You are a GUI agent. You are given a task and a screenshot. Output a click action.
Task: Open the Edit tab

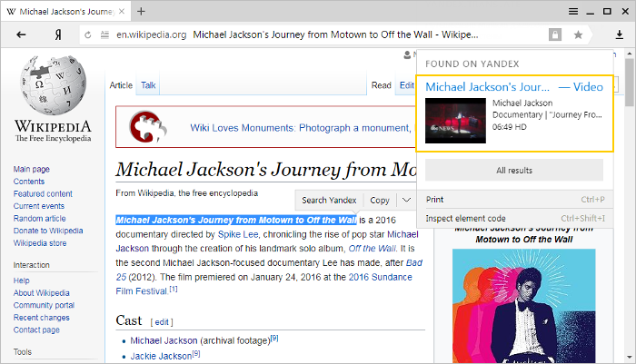point(406,85)
